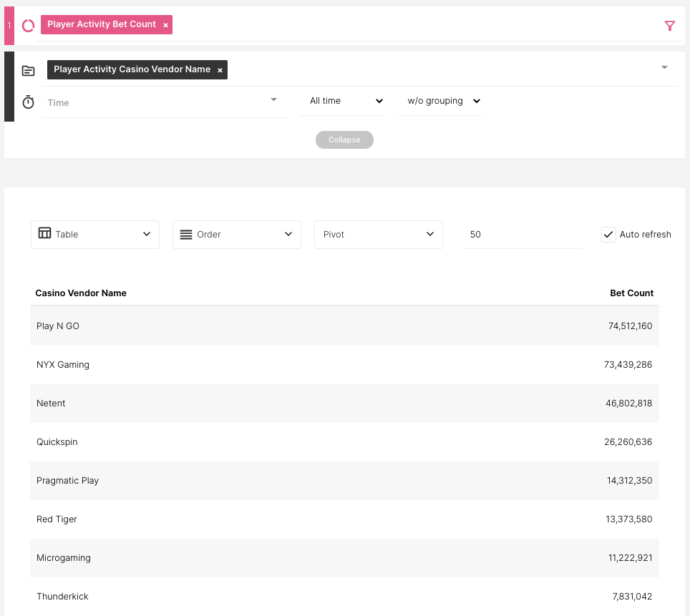
Task: Click the table grid icon
Action: click(44, 234)
